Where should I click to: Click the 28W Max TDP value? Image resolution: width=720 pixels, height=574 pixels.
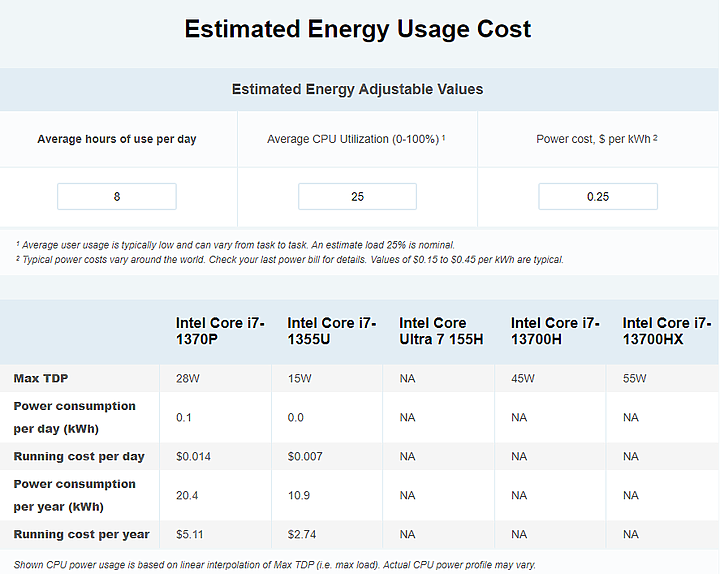point(188,378)
